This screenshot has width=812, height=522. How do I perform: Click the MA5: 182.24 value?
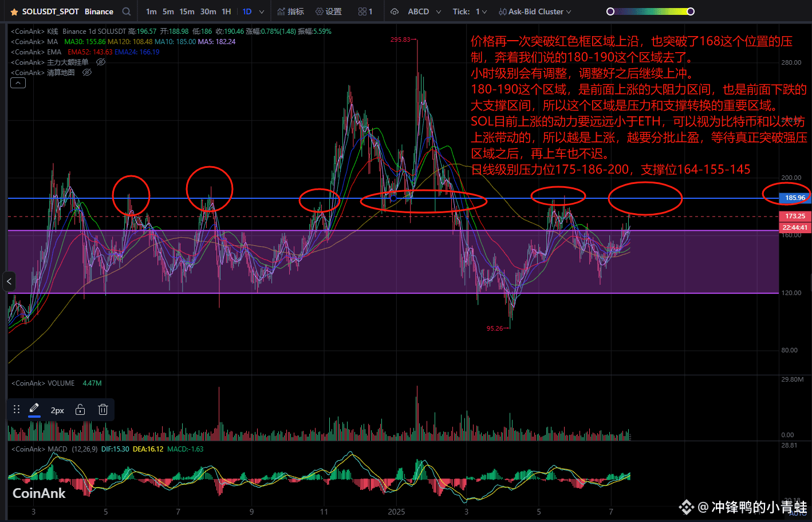coord(216,41)
